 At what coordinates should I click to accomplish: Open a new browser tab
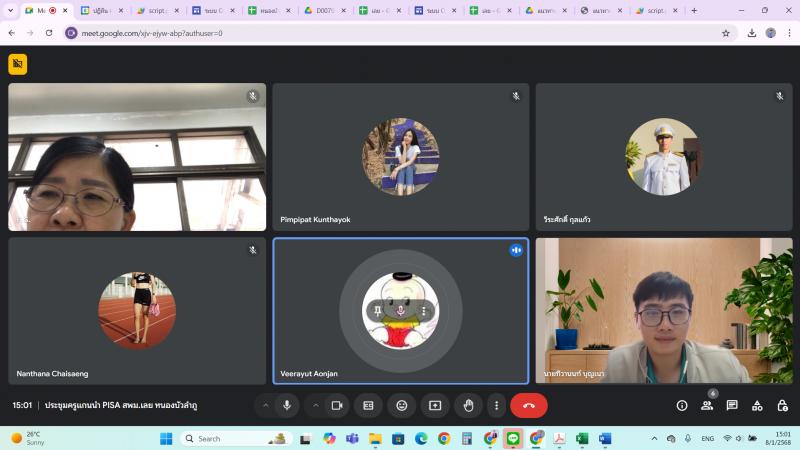coord(694,10)
